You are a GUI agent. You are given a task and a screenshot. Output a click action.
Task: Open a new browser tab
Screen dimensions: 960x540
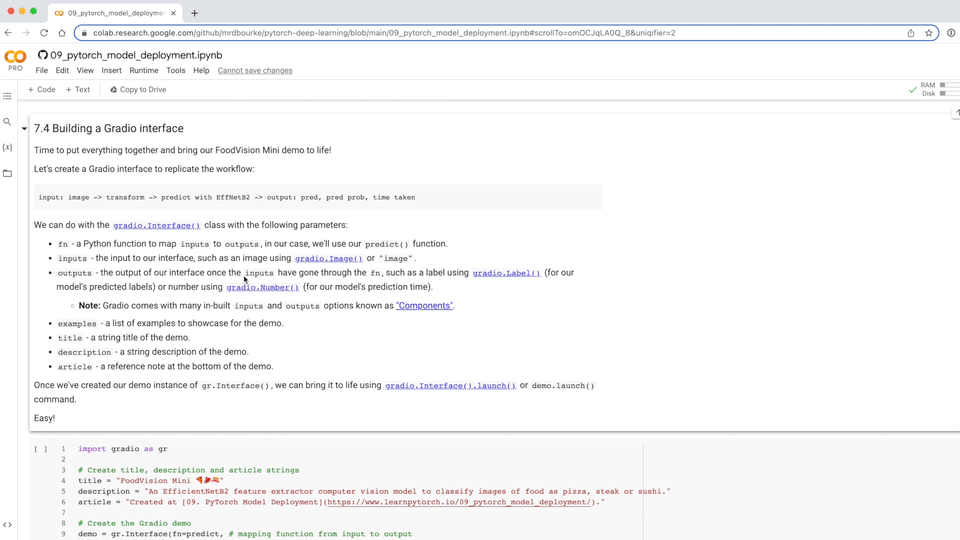(x=194, y=13)
